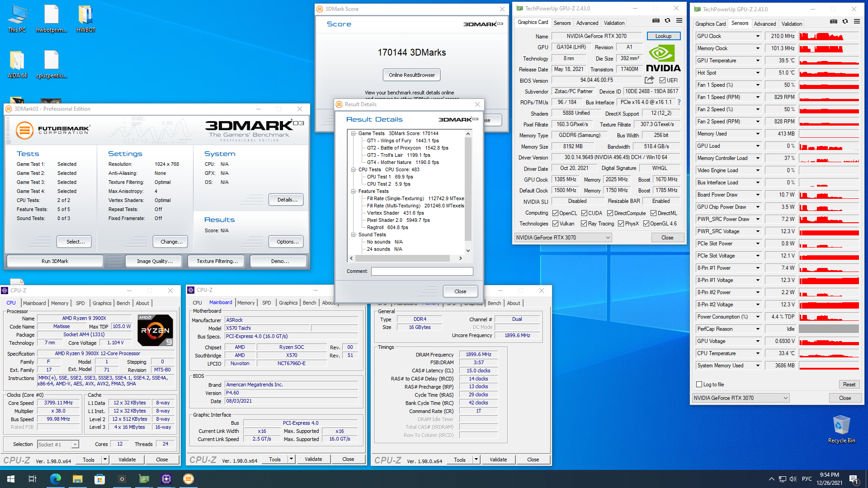Open GPU selector combo in Graphics Card window
This screenshot has height=488, width=868.
point(563,238)
